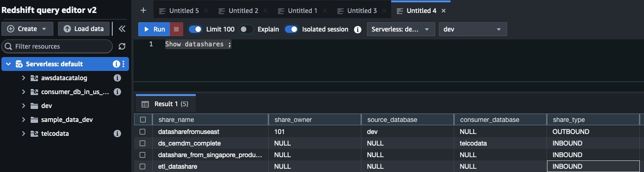Click the Show datashares query line
Image resolution: width=644 pixels, height=172 pixels.
[198, 45]
